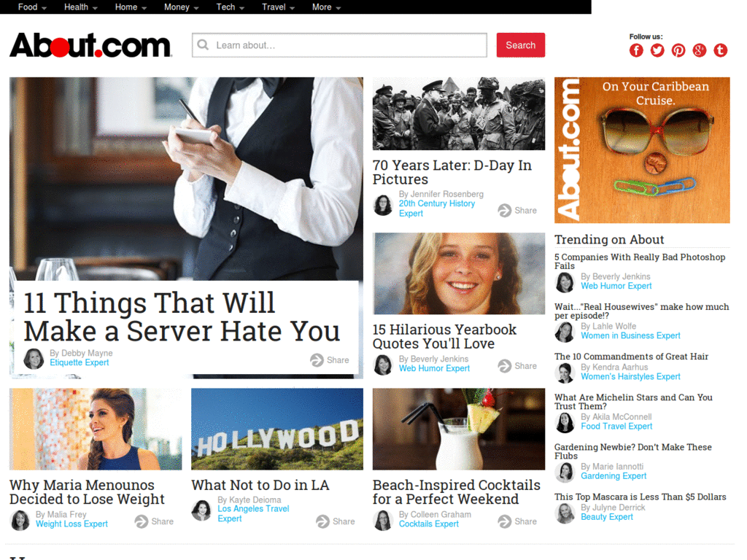Share the Beach-Inspired Cocktails article
The width and height of the screenshot is (747, 560).
(517, 521)
